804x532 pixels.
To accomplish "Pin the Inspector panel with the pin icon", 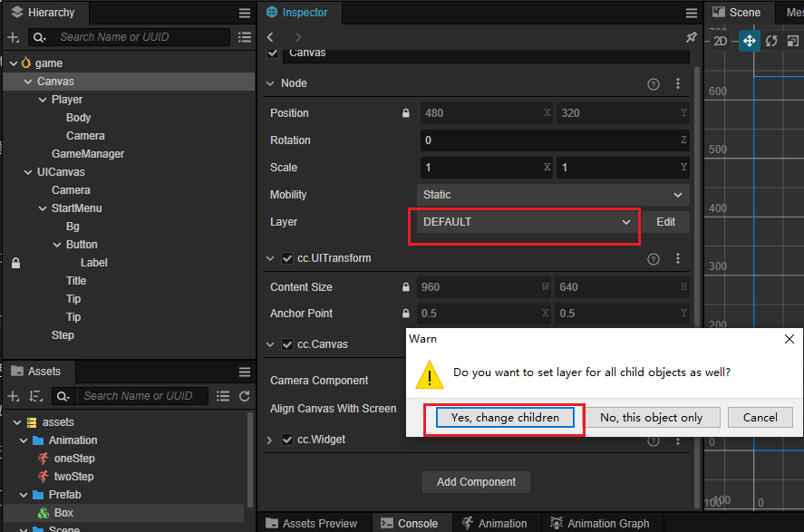I will coord(691,37).
